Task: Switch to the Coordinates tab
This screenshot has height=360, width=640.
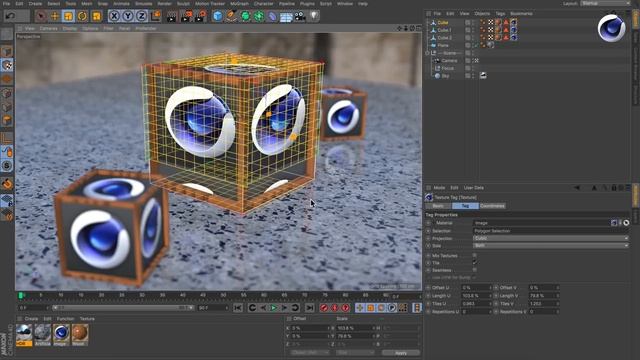Action: point(492,206)
